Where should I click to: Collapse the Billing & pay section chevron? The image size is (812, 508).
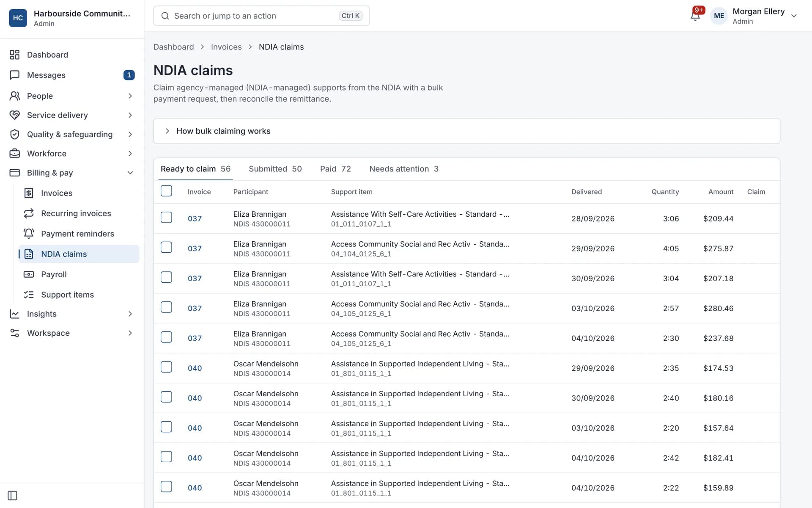pos(130,173)
